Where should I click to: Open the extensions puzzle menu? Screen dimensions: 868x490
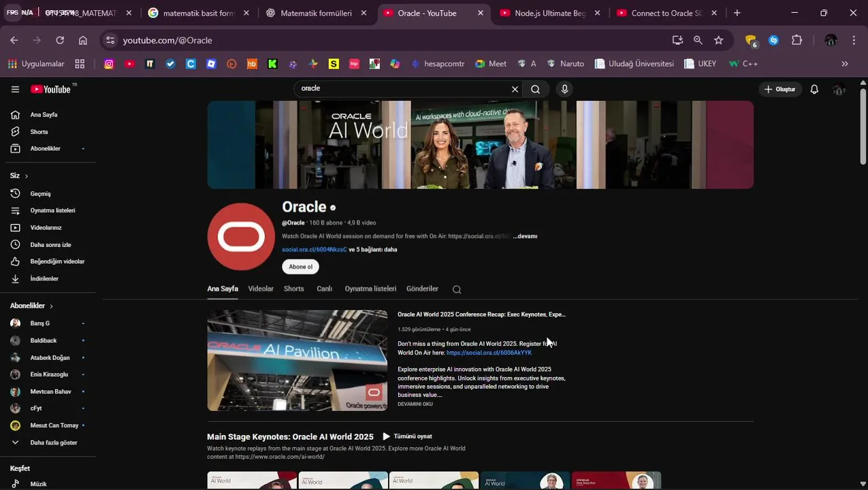[797, 40]
